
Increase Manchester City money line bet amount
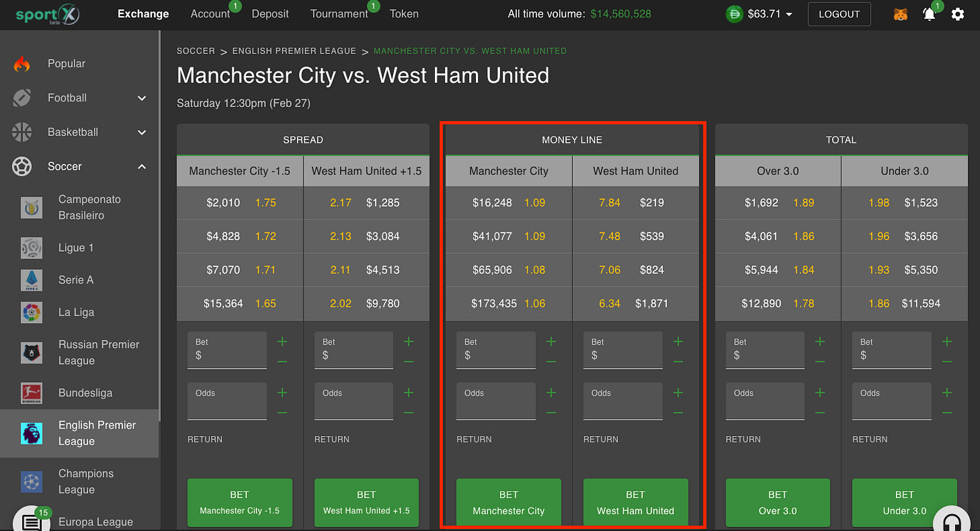551,342
